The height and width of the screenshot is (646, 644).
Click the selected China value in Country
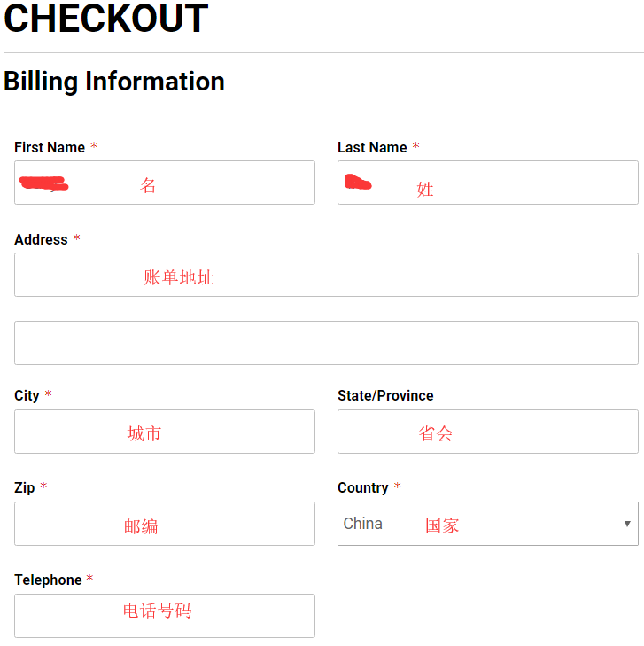point(363,524)
